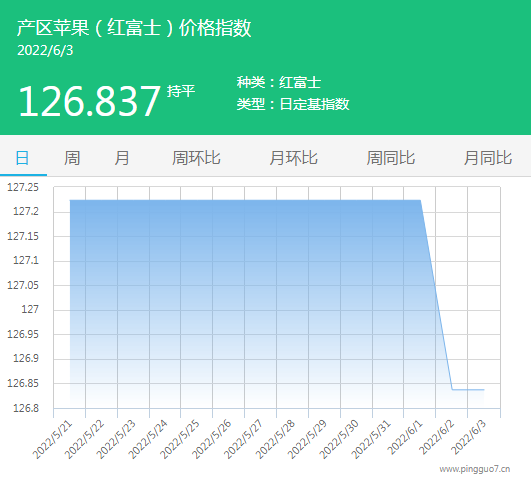Image resolution: width=531 pixels, height=478 pixels.
Task: Click the 2022/5/27 x-axis date label
Action: (243, 439)
